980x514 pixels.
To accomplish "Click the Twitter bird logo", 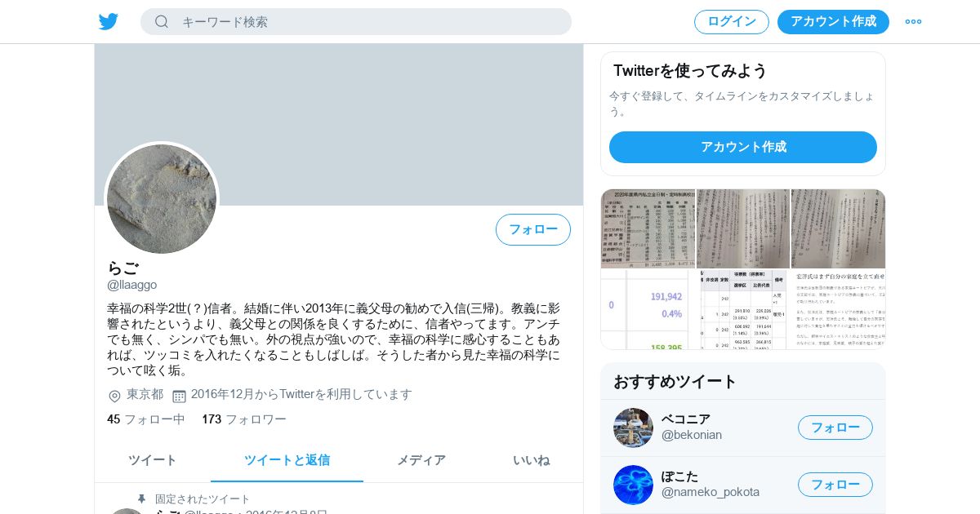I will pos(109,21).
